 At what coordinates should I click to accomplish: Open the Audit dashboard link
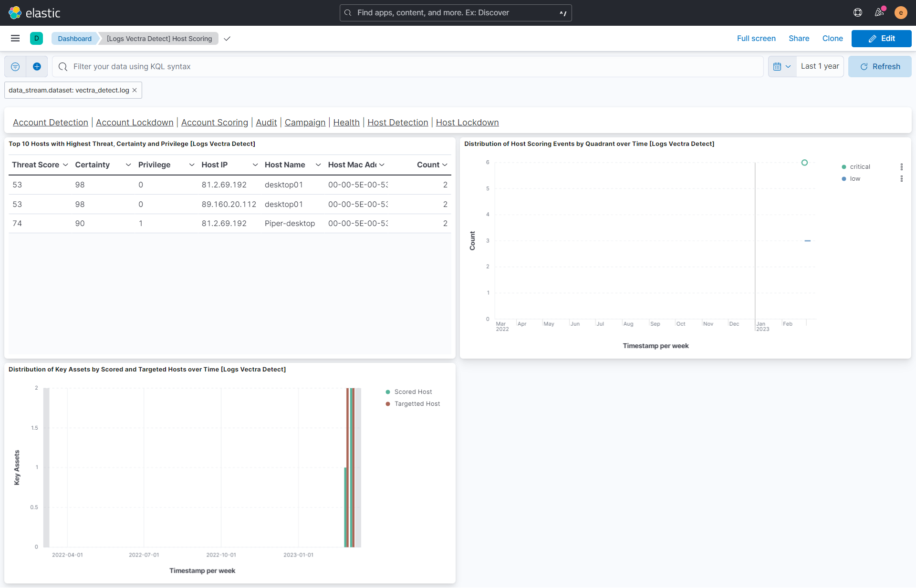pos(266,123)
